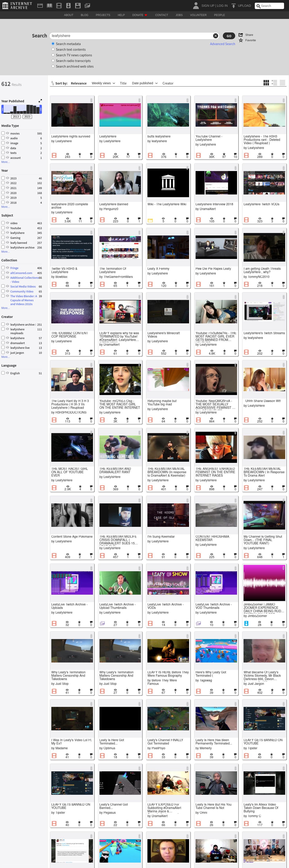Click the magnifier icon in top search box
289x868 pixels.
click(258, 6)
